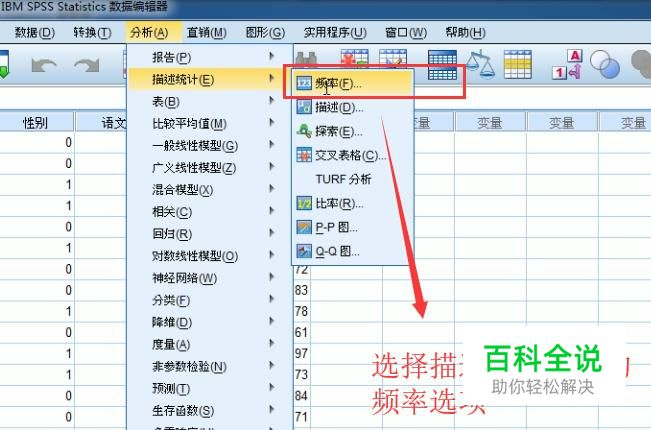Image resolution: width=651 pixels, height=430 pixels.
Task: Open the 窗口(W) menu
Action: point(406,32)
